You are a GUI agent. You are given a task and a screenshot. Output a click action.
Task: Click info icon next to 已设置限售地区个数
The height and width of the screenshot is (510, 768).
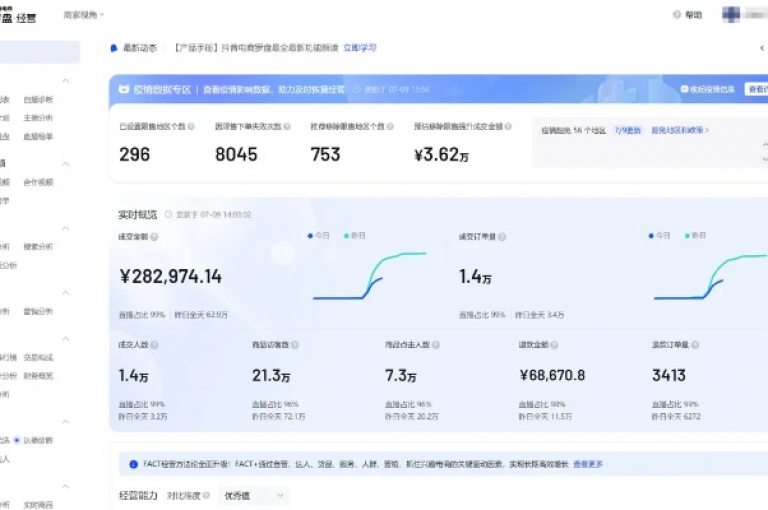click(x=191, y=126)
